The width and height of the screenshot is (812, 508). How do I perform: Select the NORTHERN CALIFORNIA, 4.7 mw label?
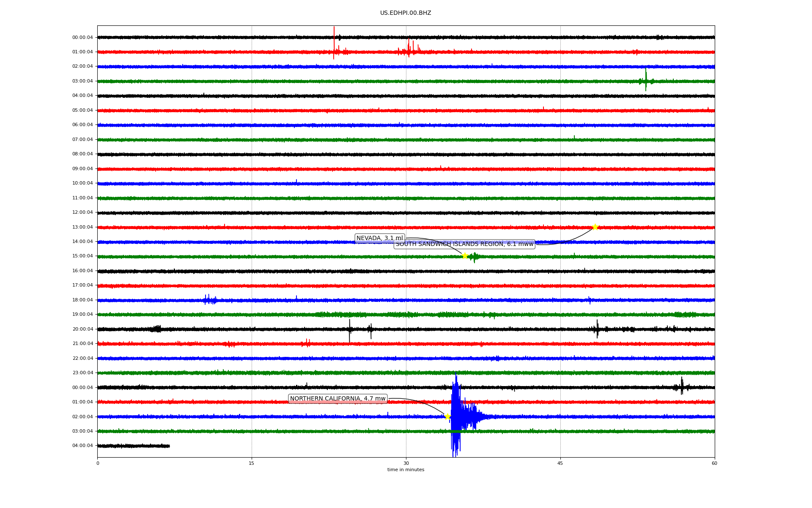(338, 399)
